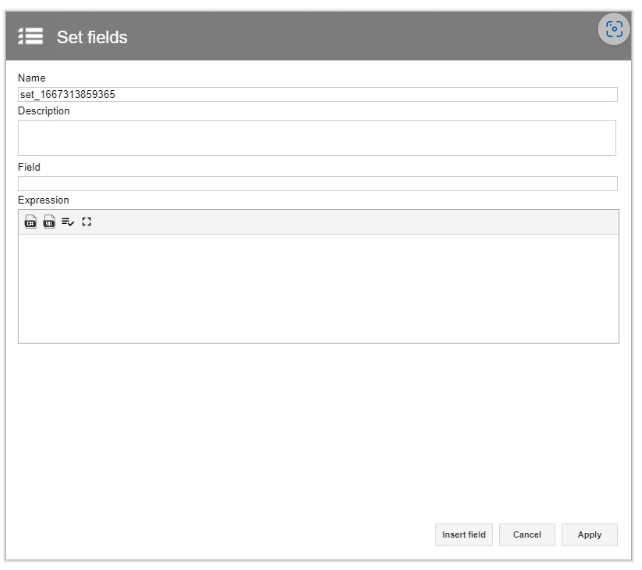Click the screen capture icon in header
This screenshot has height=570, width=642.
click(614, 29)
